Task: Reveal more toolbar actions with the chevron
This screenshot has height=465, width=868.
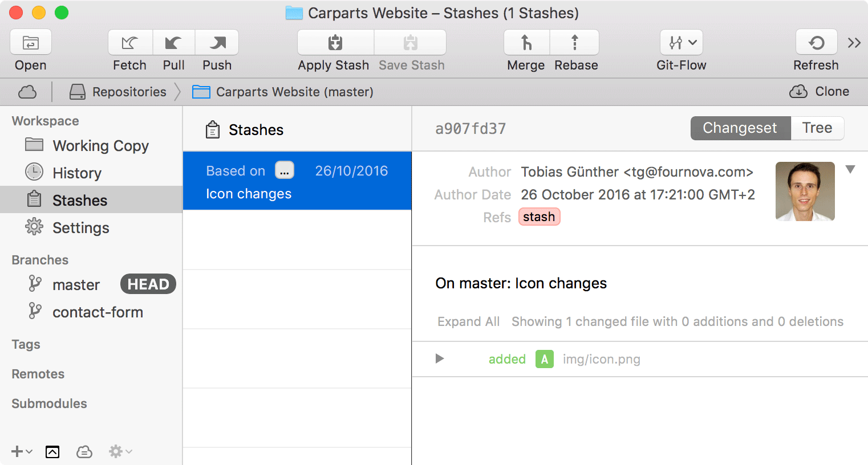Action: click(x=854, y=42)
